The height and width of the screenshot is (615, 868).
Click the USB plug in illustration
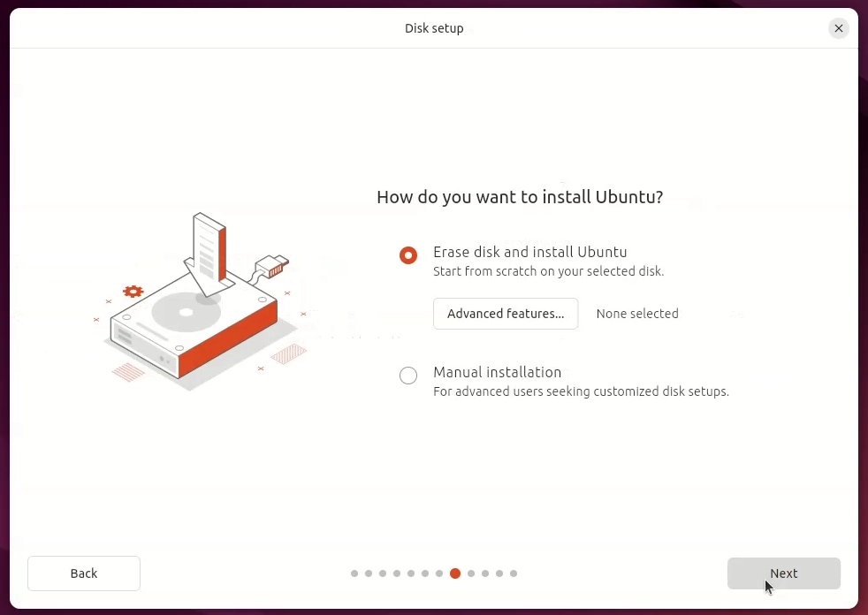point(272,266)
